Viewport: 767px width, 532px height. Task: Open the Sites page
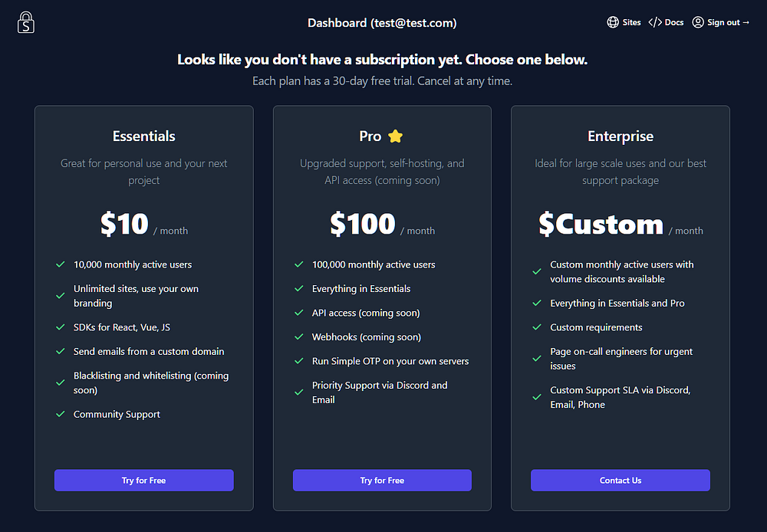(631, 22)
